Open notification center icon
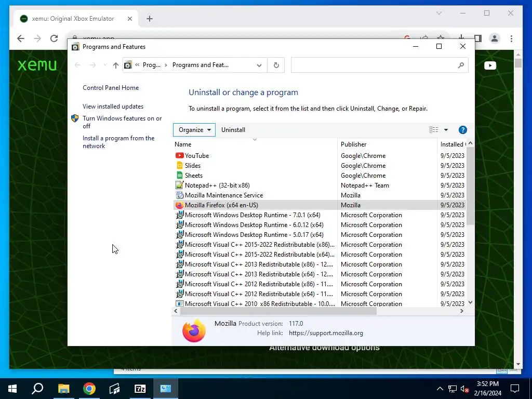This screenshot has height=399, width=532. (515, 389)
